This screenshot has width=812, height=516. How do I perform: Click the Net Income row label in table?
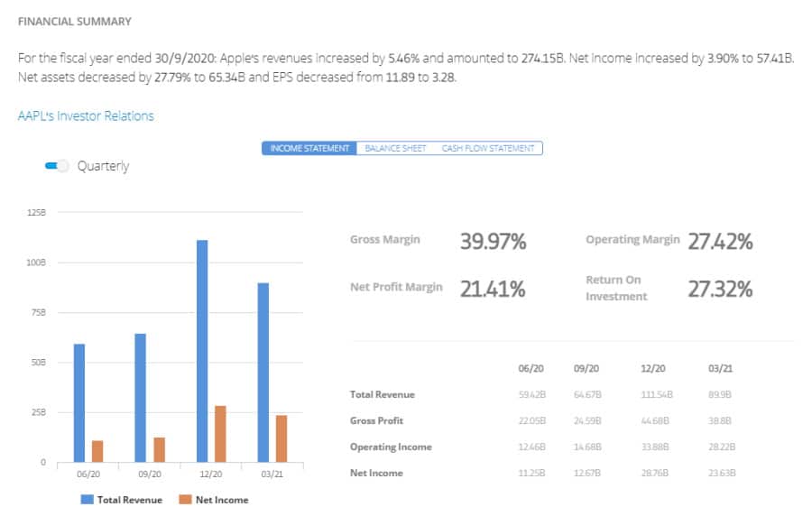point(376,473)
